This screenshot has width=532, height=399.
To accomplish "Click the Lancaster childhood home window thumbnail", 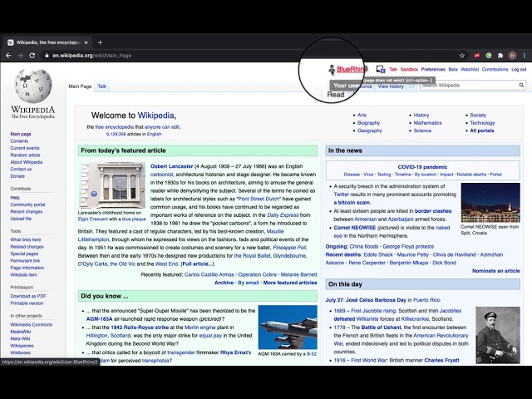I will point(112,185).
